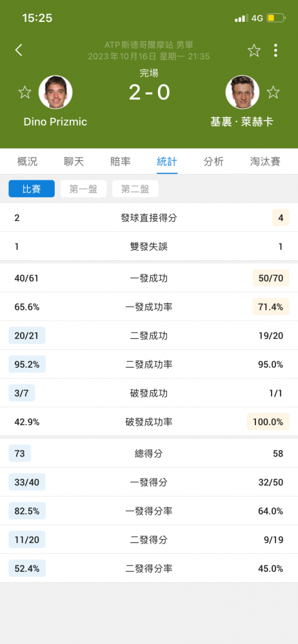Switch to the 概況 tab

point(27,162)
